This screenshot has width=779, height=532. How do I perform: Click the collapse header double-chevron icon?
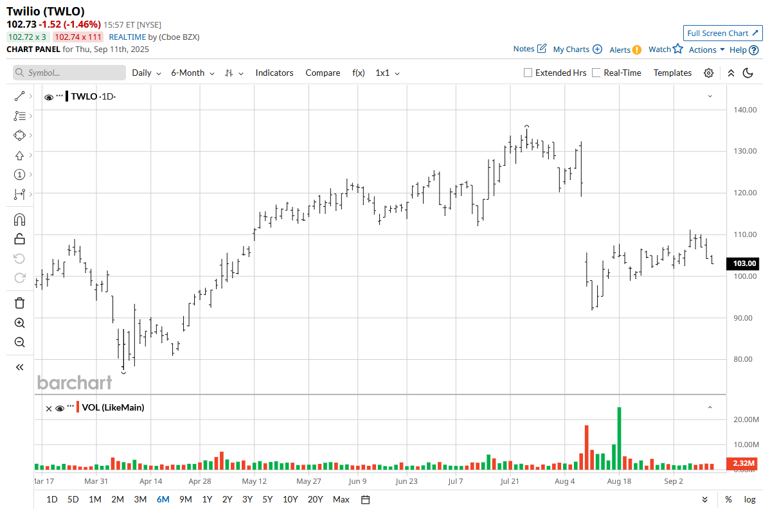[731, 73]
